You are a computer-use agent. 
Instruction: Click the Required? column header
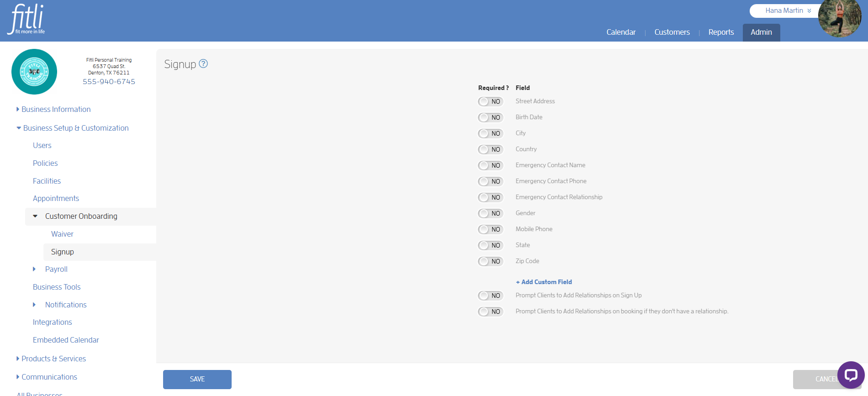point(493,88)
